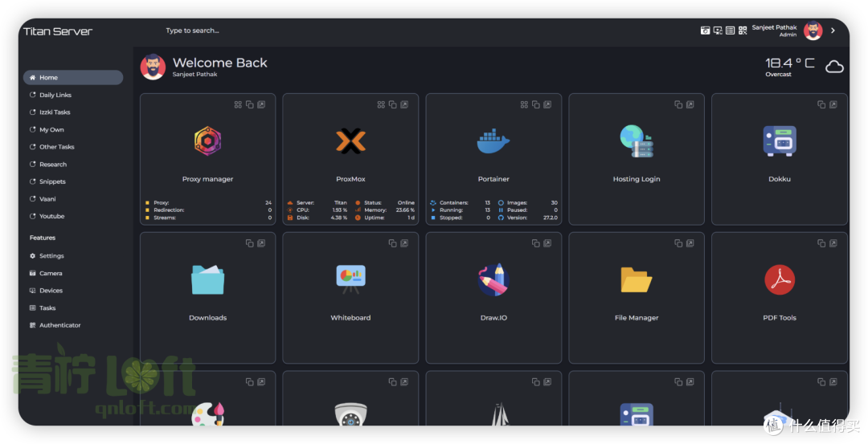Click the Hosting Login label
Viewport: 868px width, 444px height.
point(637,179)
